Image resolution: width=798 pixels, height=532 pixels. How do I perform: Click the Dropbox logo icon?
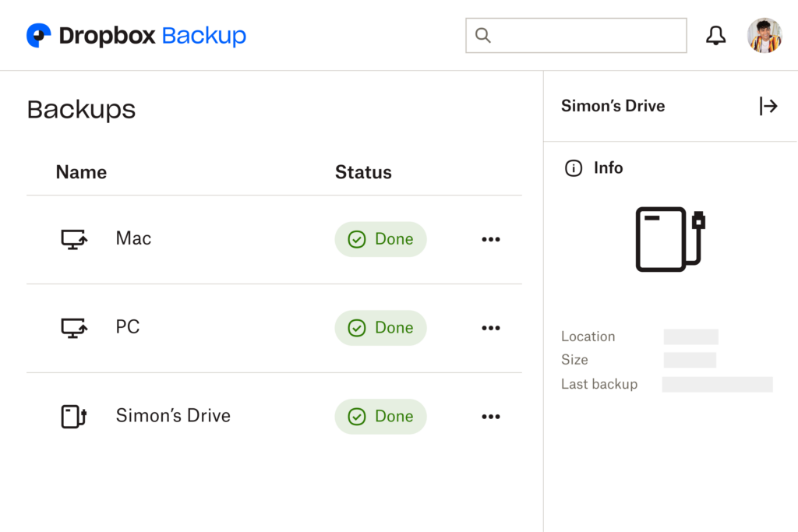pyautogui.click(x=39, y=36)
